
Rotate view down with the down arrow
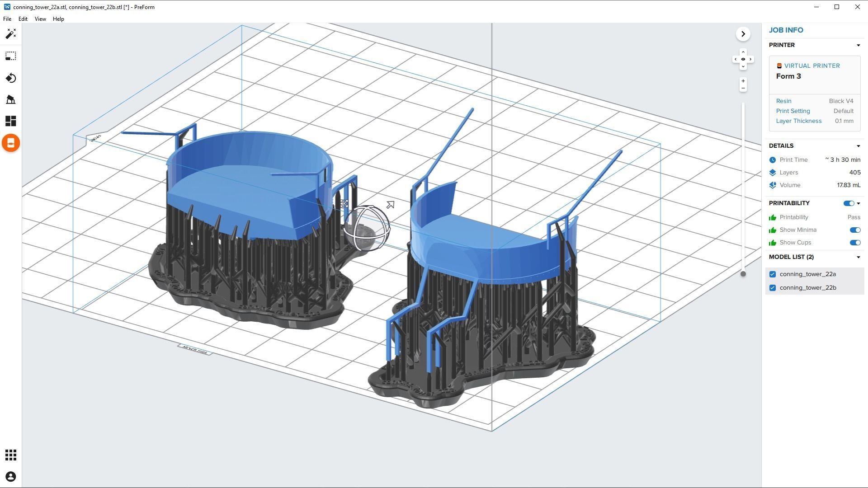[743, 67]
